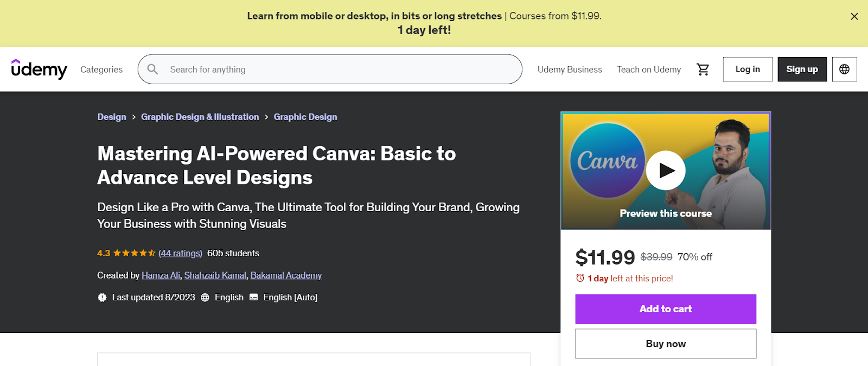Click the course preview thumbnail image
Screen dimensions: 868x366
point(666,171)
